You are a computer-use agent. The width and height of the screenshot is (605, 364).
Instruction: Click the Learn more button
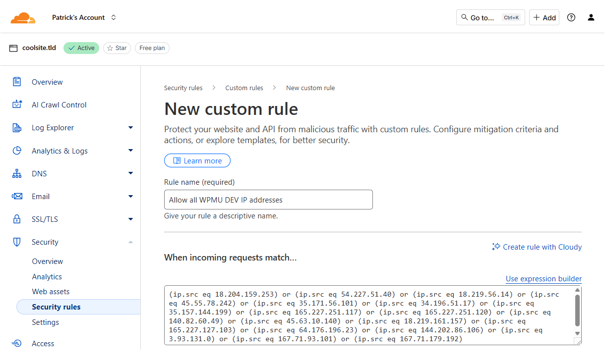coord(197,160)
